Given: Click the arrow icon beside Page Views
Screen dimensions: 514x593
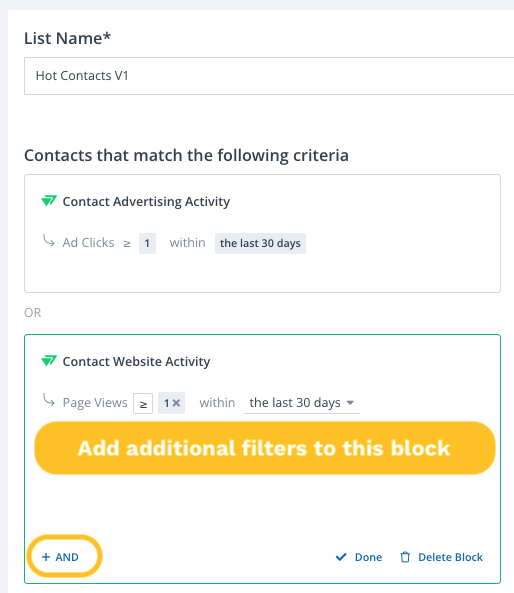Looking at the screenshot, I should tap(49, 400).
